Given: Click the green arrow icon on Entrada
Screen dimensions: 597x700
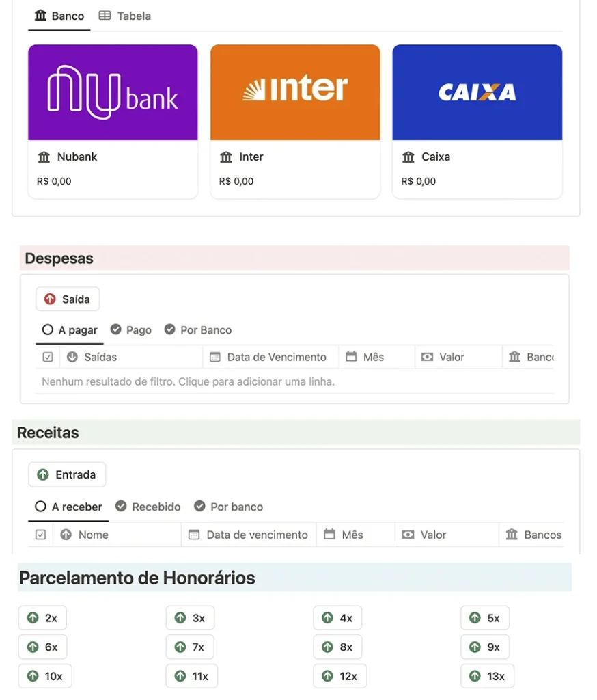Looking at the screenshot, I should pyautogui.click(x=43, y=474).
